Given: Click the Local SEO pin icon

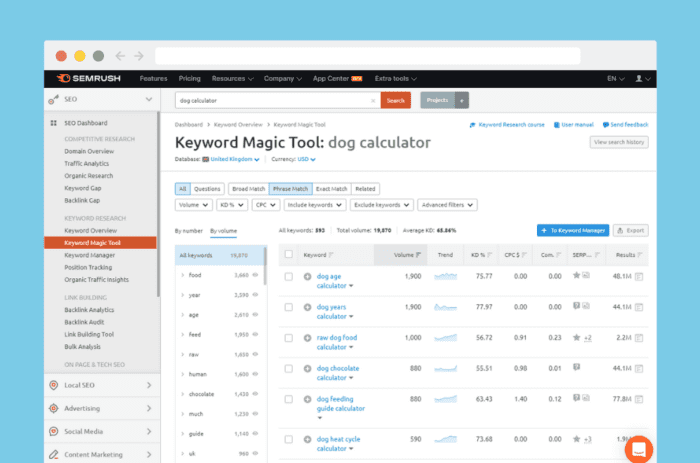Looking at the screenshot, I should [54, 385].
